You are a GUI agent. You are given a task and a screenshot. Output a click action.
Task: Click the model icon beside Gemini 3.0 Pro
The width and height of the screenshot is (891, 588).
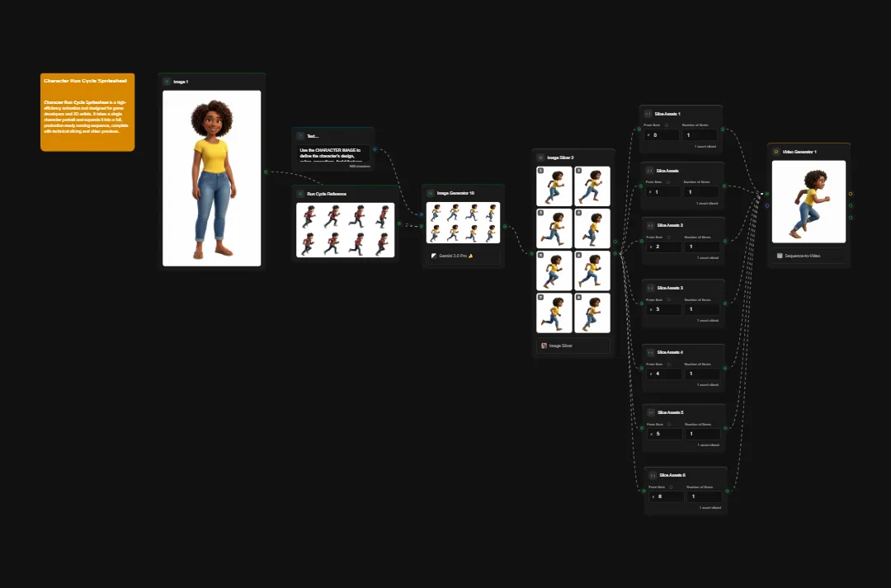point(434,256)
